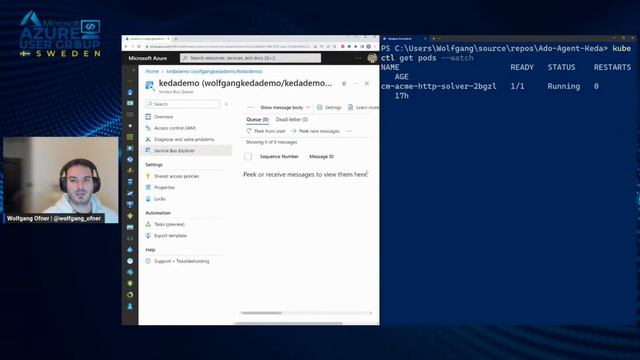
Task: Select the Windows PowerShell terminal tab
Action: pos(404,39)
